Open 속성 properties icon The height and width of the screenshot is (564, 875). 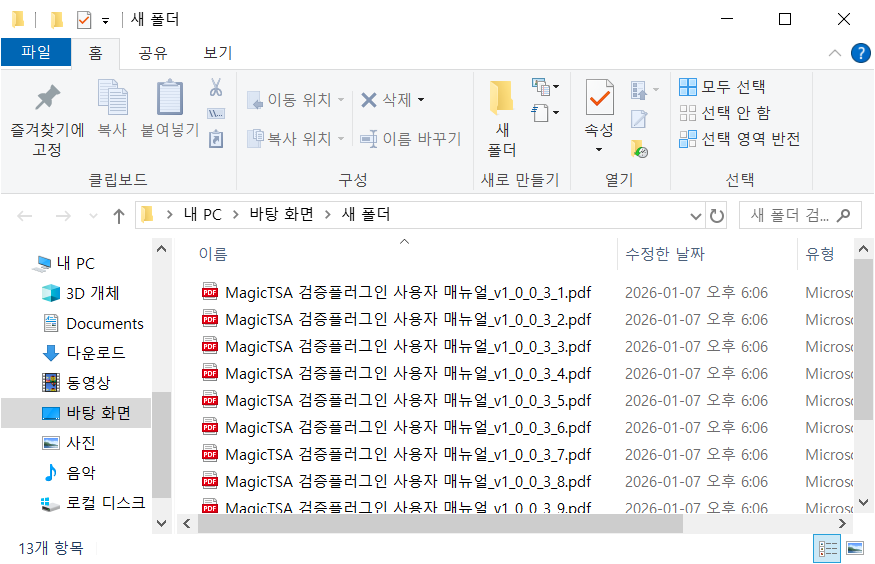pos(599,97)
